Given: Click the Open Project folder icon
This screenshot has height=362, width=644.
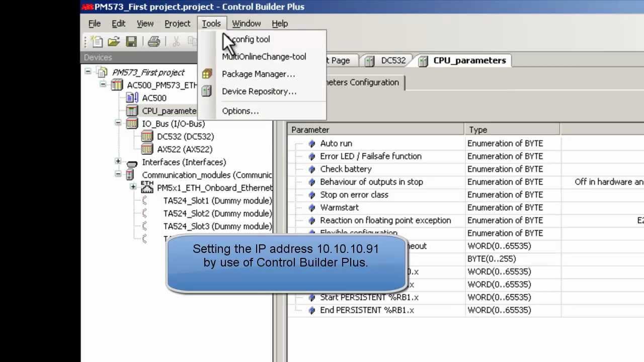Looking at the screenshot, I should [x=114, y=42].
